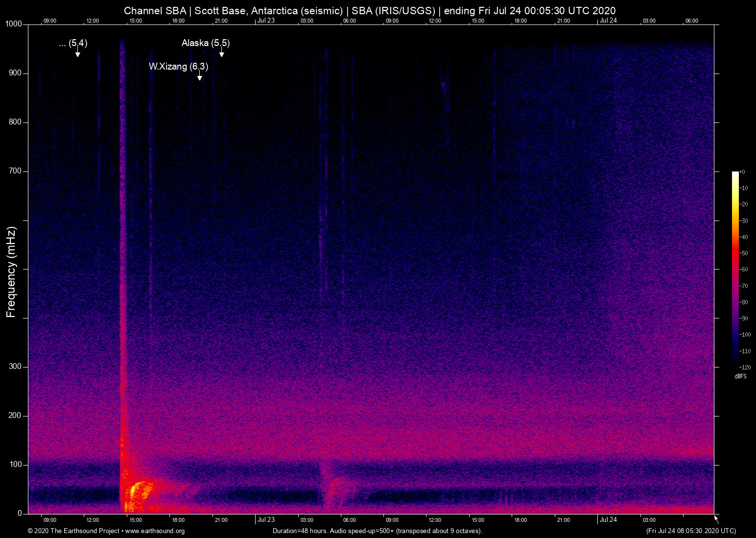
Task: Click the arrow at bottom-right corner
Action: pyautogui.click(x=715, y=518)
